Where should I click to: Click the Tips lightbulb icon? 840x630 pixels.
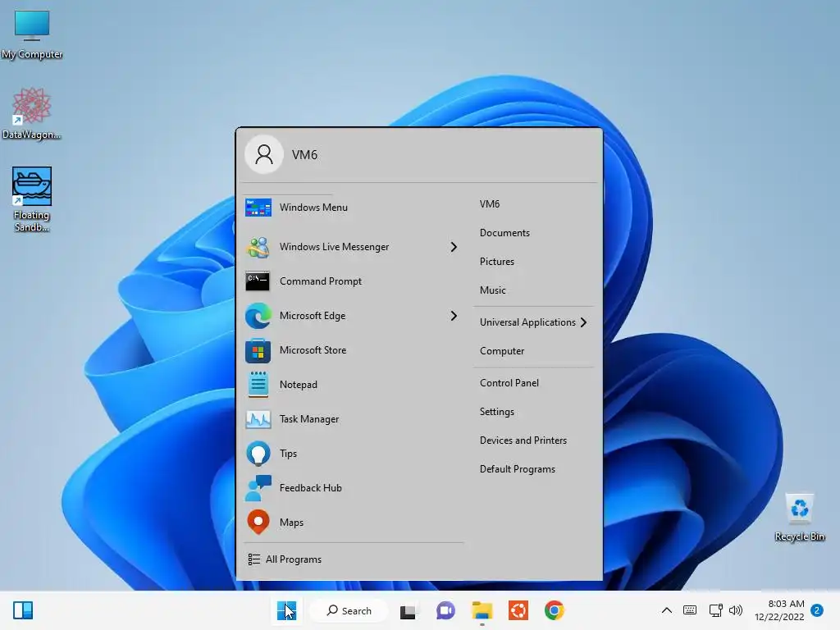258,453
